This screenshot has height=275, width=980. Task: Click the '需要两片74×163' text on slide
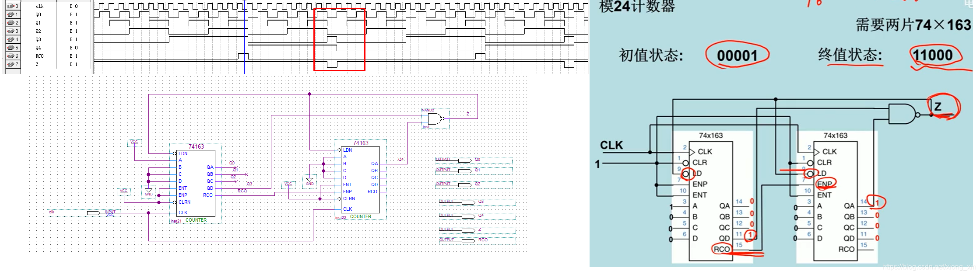coord(913,25)
